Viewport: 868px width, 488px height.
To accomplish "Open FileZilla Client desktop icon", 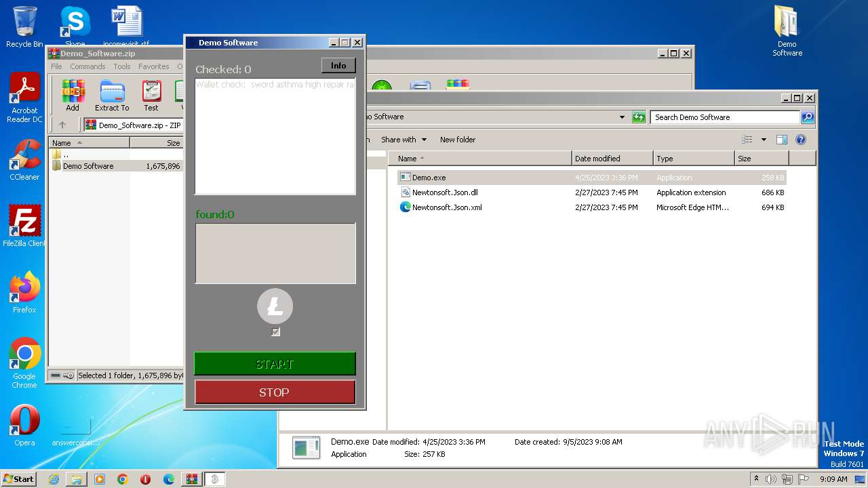I will click(x=24, y=226).
